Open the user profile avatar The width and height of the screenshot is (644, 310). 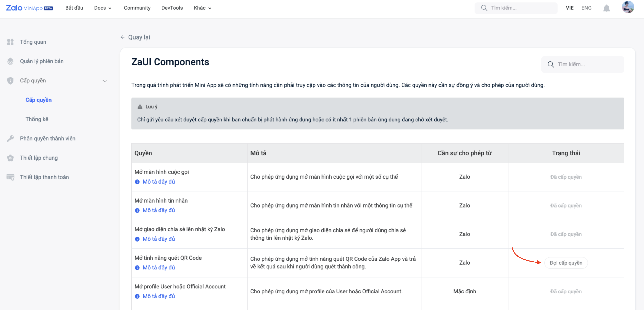click(x=628, y=7)
